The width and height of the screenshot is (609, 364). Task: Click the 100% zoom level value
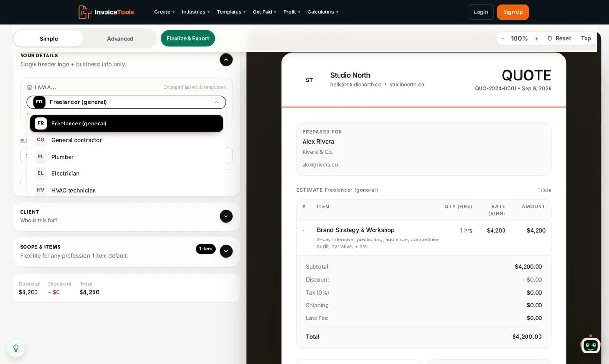(x=519, y=39)
